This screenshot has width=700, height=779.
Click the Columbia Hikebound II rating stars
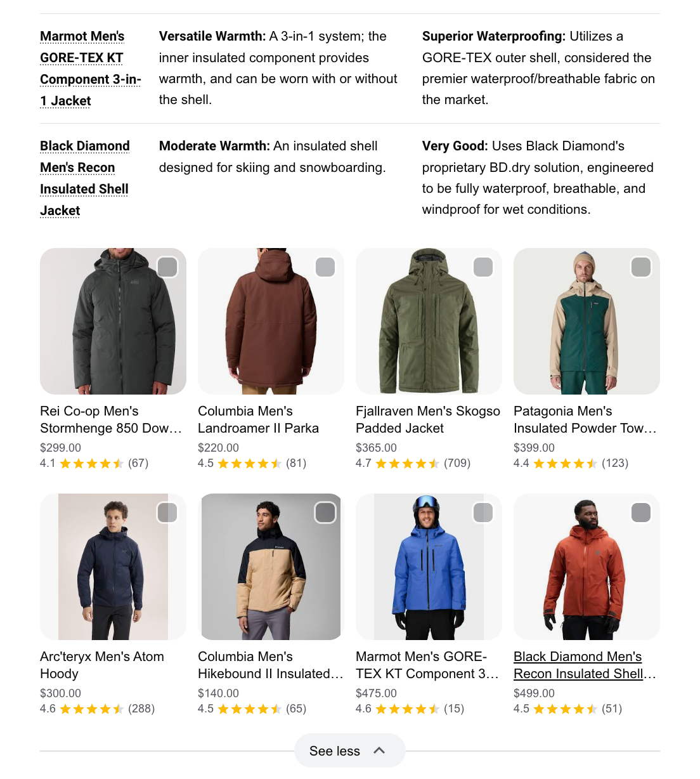[x=249, y=709]
